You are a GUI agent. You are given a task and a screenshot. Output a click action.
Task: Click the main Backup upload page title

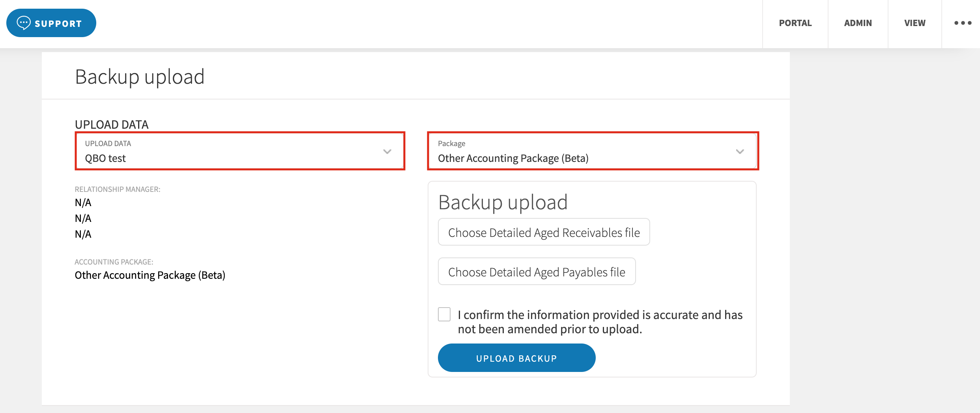(140, 77)
